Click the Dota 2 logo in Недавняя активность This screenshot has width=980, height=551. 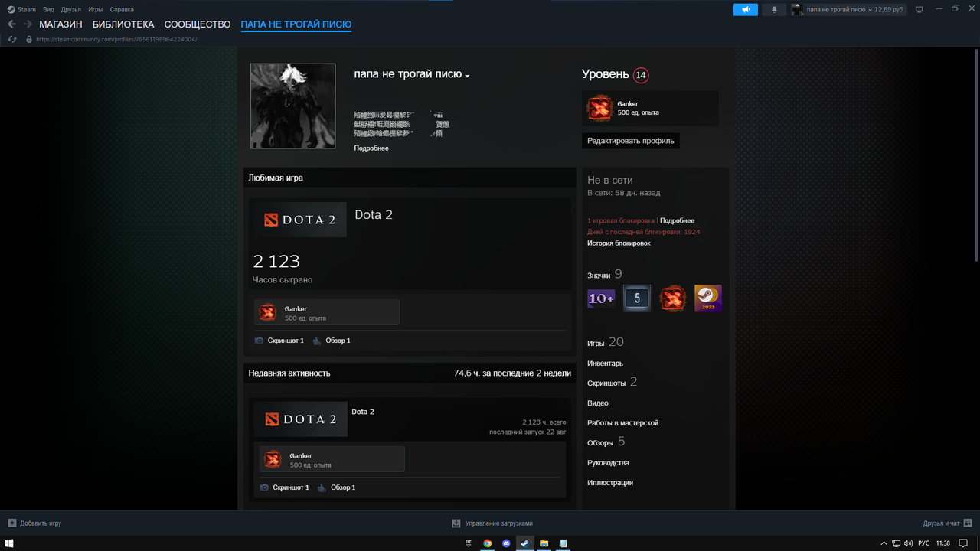302,419
